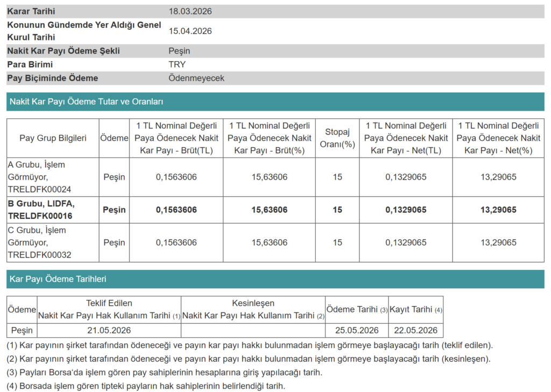Select the payment date 25.05.2026

[x=357, y=330]
